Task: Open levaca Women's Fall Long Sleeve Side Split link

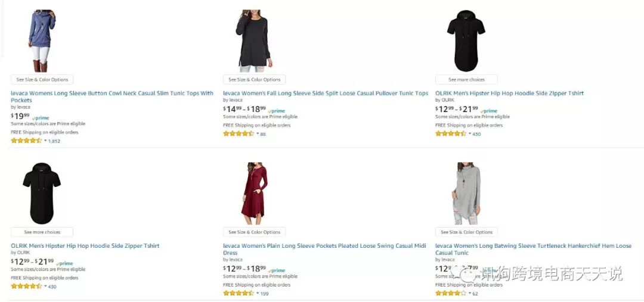Action: click(x=326, y=93)
